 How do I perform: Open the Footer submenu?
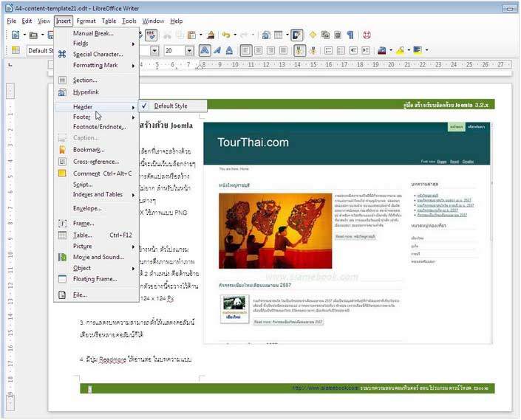pos(96,117)
